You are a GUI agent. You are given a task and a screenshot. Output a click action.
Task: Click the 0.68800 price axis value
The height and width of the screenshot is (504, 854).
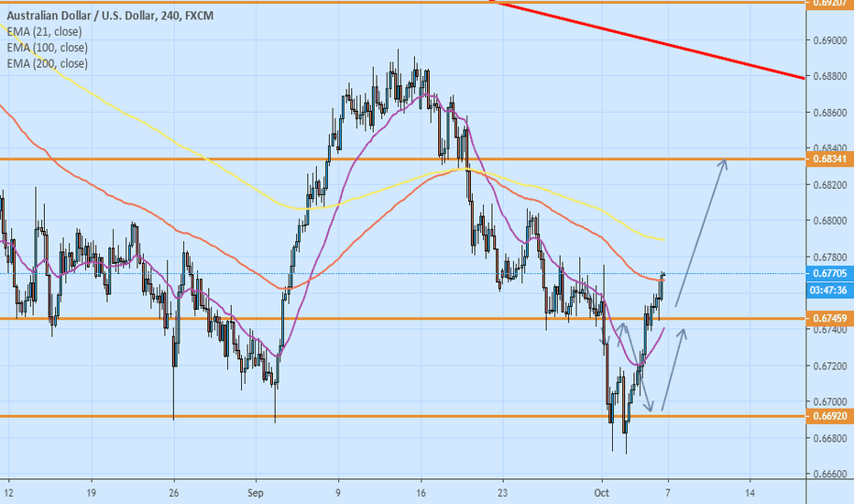pyautogui.click(x=830, y=77)
